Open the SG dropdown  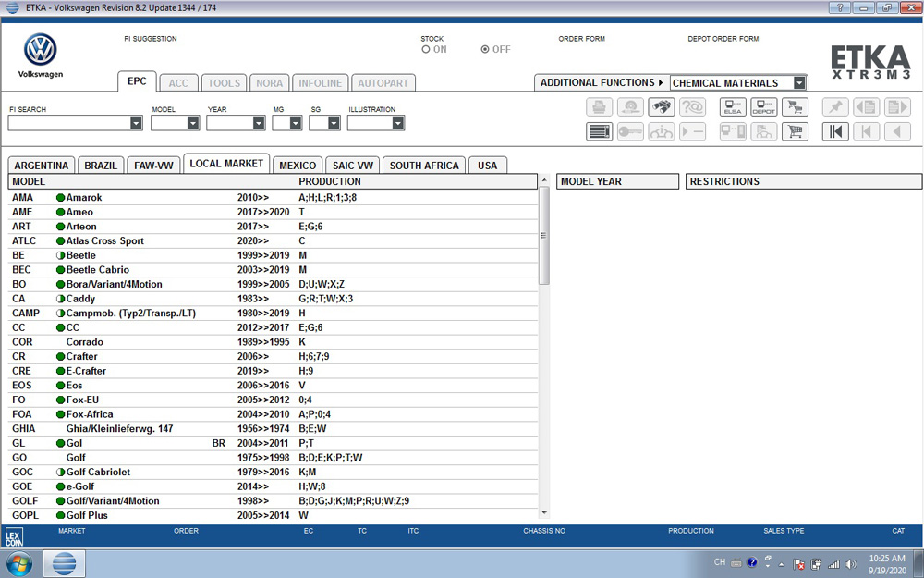tap(334, 123)
